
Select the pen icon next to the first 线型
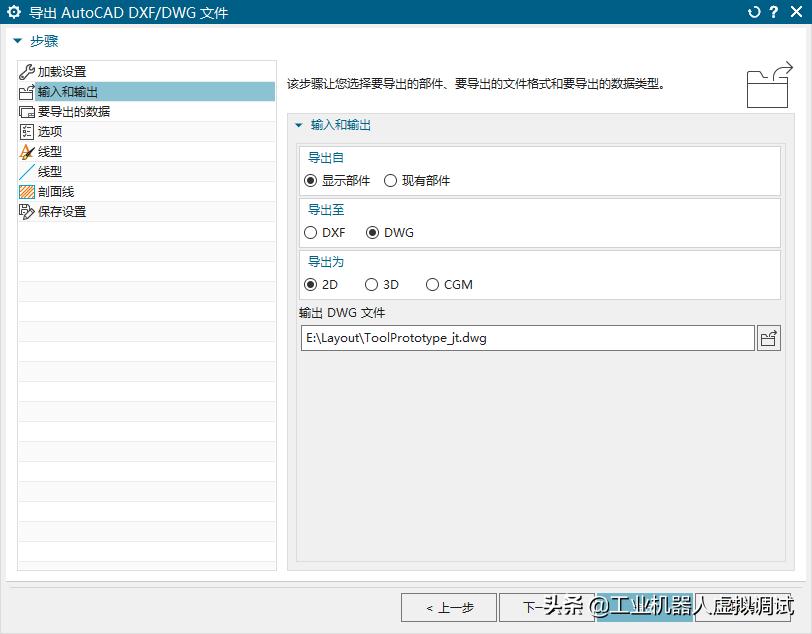click(x=25, y=151)
